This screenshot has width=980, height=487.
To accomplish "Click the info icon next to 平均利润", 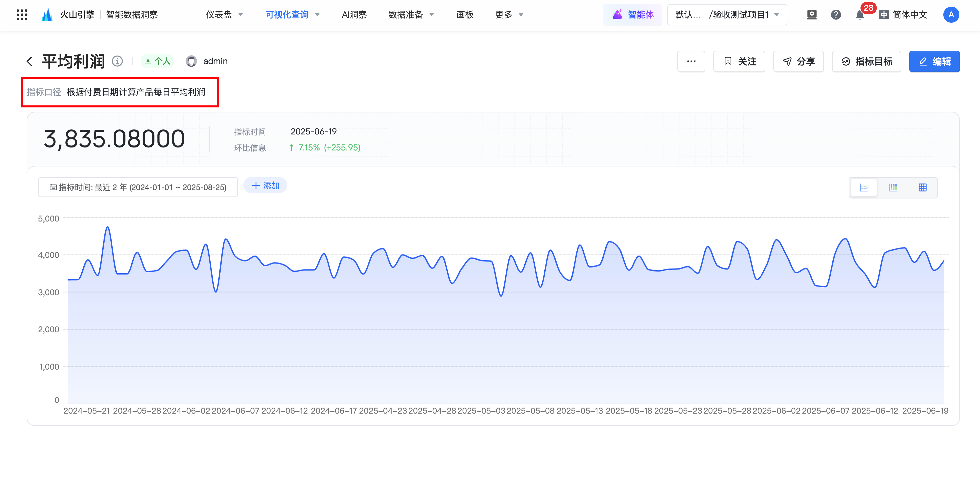I will pos(117,61).
